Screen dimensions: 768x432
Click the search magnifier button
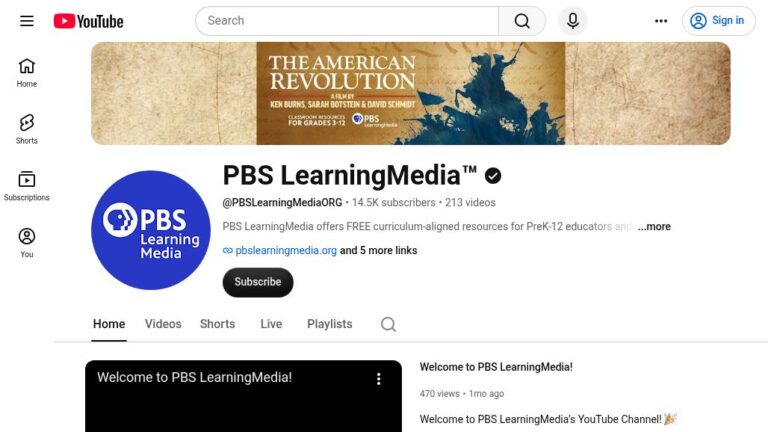tap(522, 21)
